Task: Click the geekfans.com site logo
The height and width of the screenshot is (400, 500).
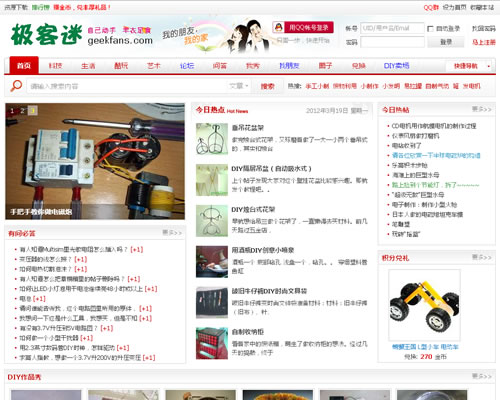Action: coord(82,34)
